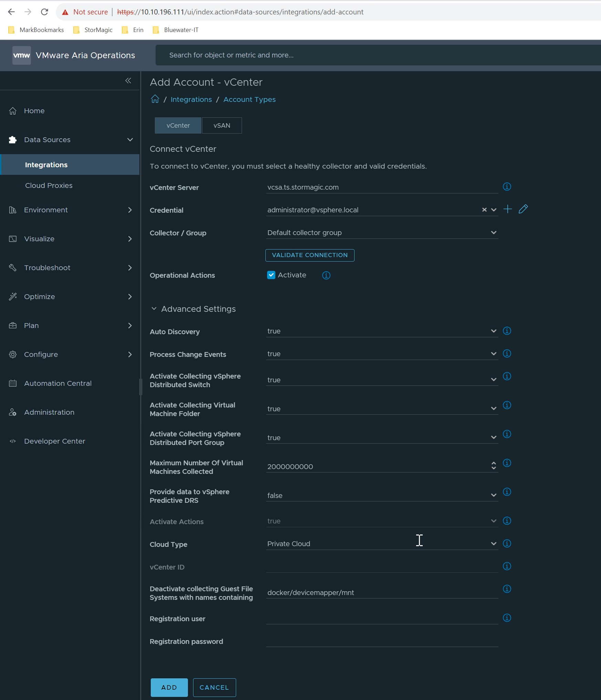This screenshot has width=601, height=700.
Task: Click the ADD button
Action: click(169, 688)
